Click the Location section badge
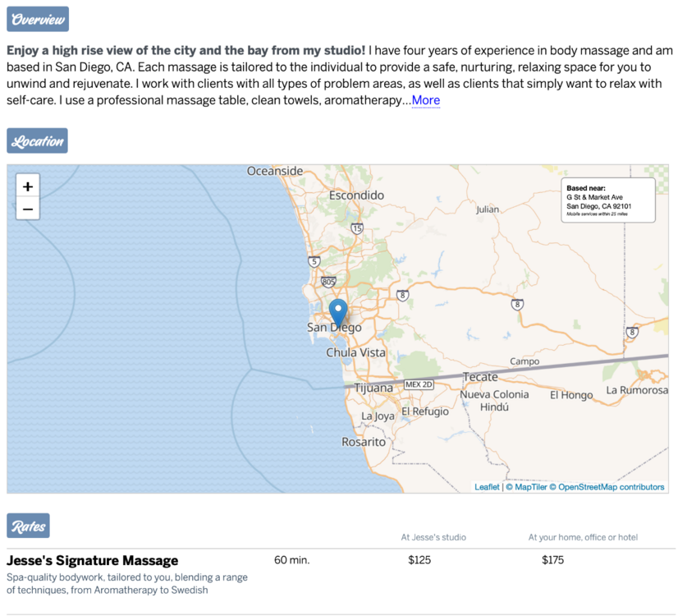This screenshot has width=678, height=616. tap(38, 140)
